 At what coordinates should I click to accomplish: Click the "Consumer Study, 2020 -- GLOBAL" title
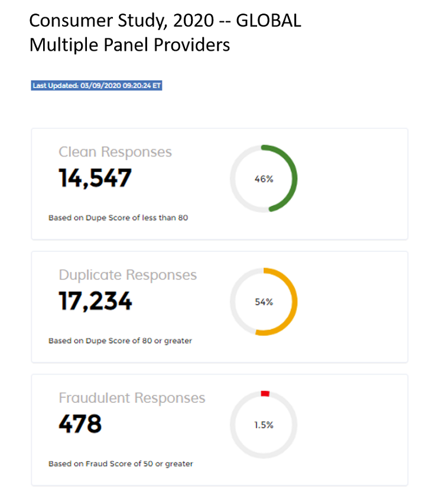click(x=165, y=21)
